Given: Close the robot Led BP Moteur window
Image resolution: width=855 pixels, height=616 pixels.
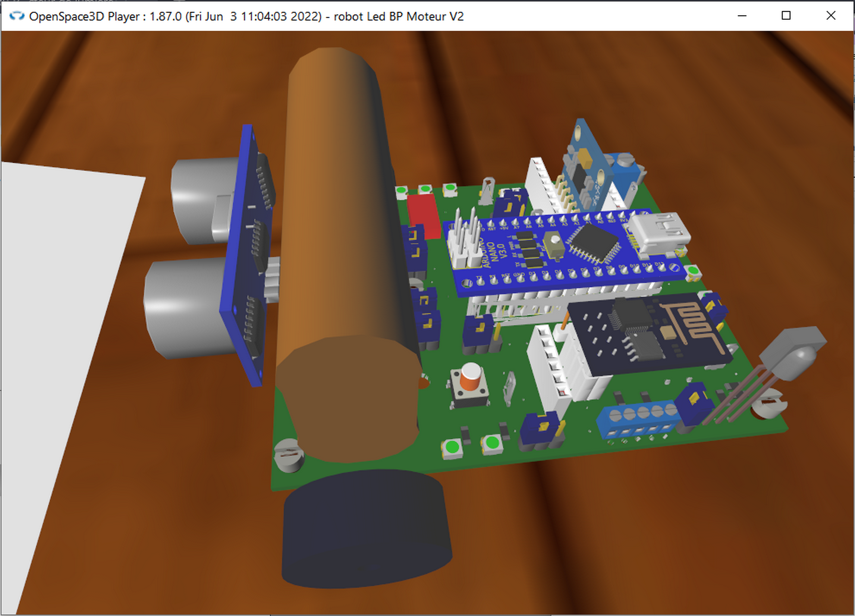Looking at the screenshot, I should (830, 16).
